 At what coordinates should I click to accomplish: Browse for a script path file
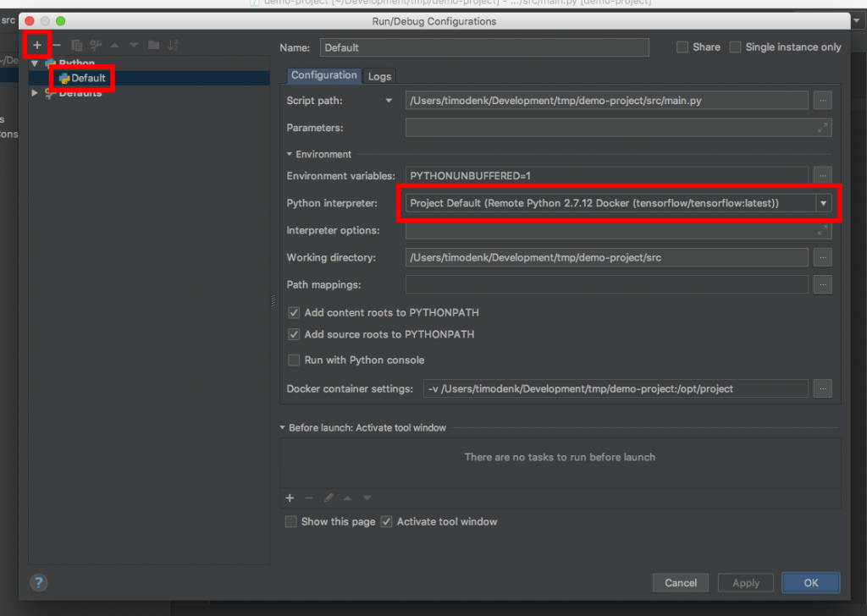(x=822, y=100)
